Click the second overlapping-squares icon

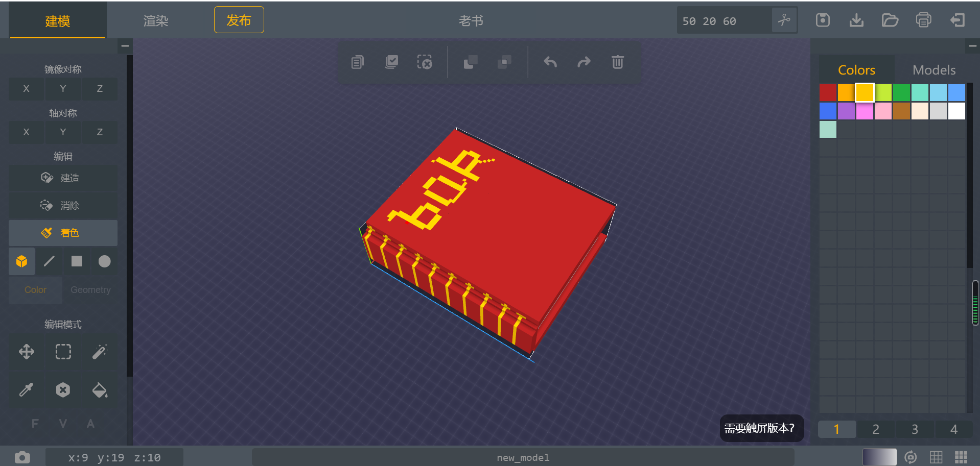[x=504, y=62]
